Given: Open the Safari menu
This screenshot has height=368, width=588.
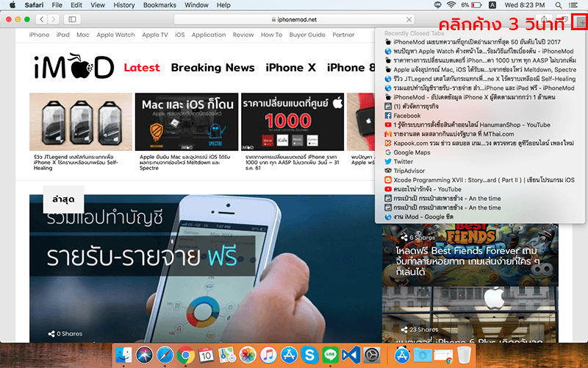Looking at the screenshot, I should tap(34, 5).
